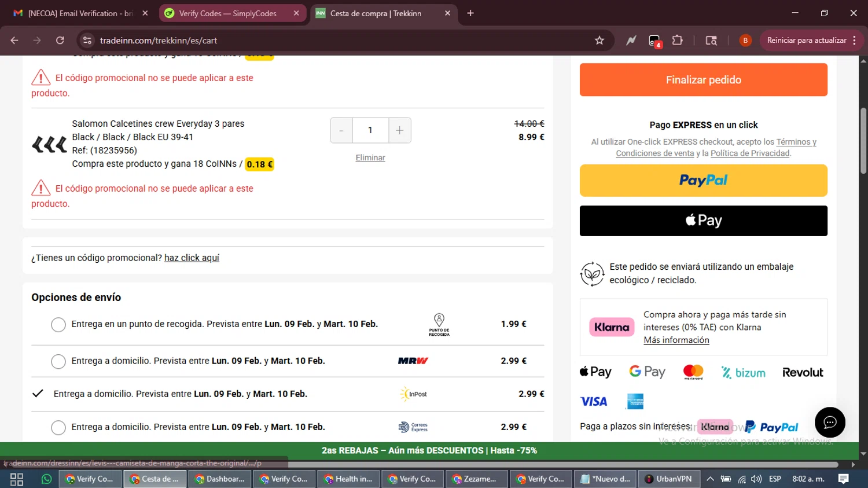
Task: Decrease Salomon socks quantity with minus
Action: click(341, 130)
